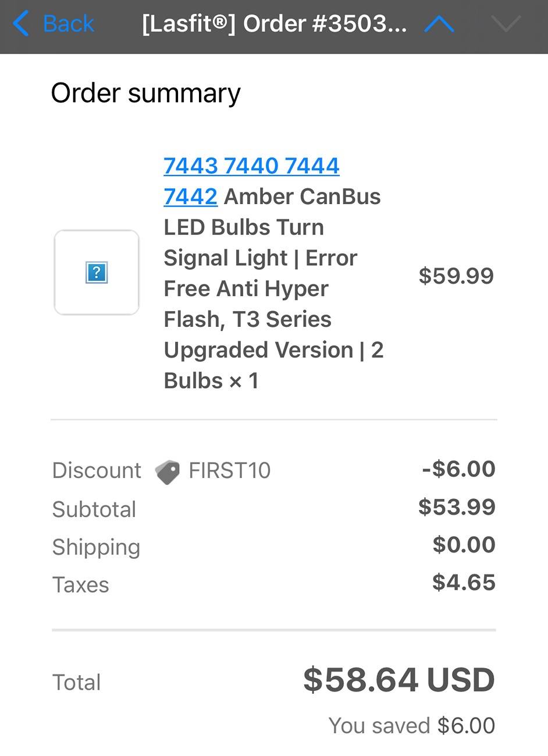Tap the $0.00 shipping amount
This screenshot has height=756, width=548.
pos(464,545)
